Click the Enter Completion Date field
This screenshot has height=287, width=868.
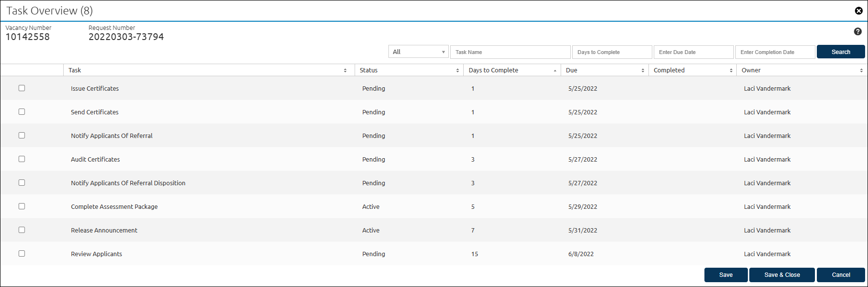click(775, 52)
